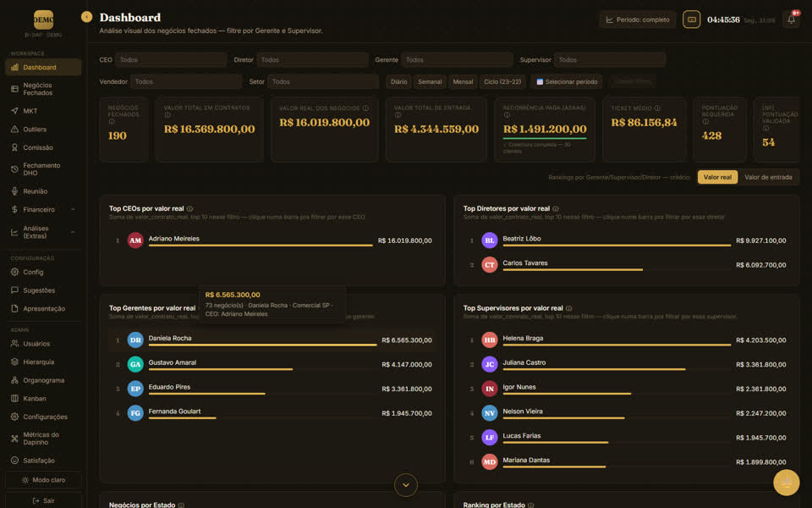Select the Ciclo (23–22) period filter
The image size is (812, 508).
tap(502, 82)
